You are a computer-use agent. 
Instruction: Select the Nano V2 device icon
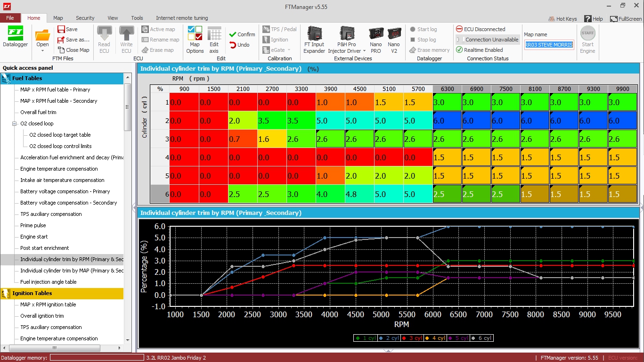pyautogui.click(x=394, y=40)
